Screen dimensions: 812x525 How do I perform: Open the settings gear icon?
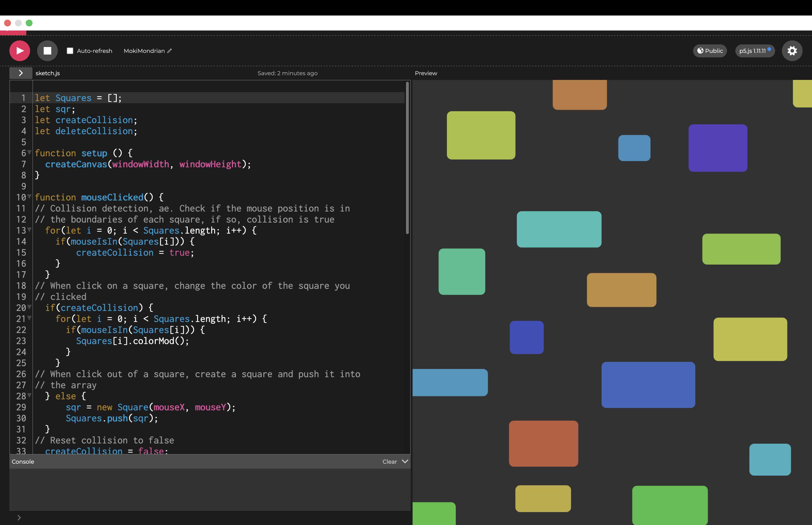[x=792, y=51]
